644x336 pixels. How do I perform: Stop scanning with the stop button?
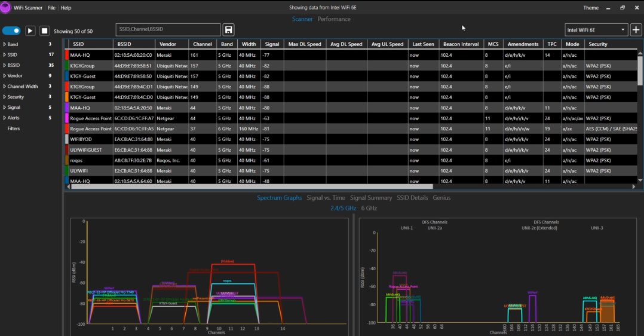click(x=44, y=31)
